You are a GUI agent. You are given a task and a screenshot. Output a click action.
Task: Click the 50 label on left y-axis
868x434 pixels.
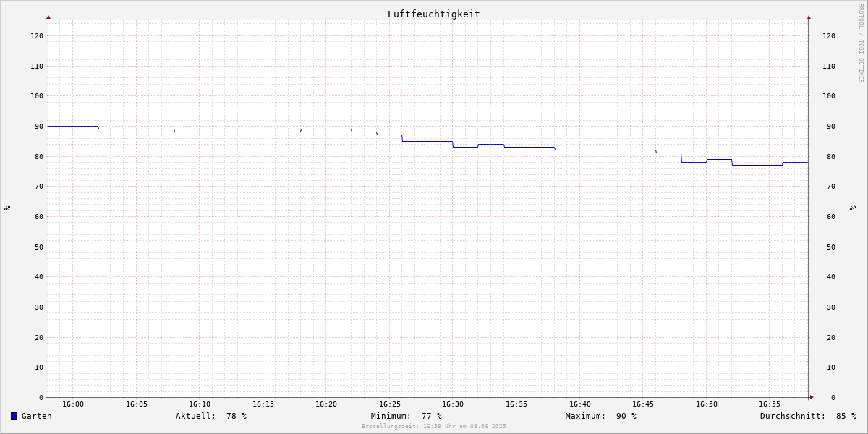tap(39, 247)
